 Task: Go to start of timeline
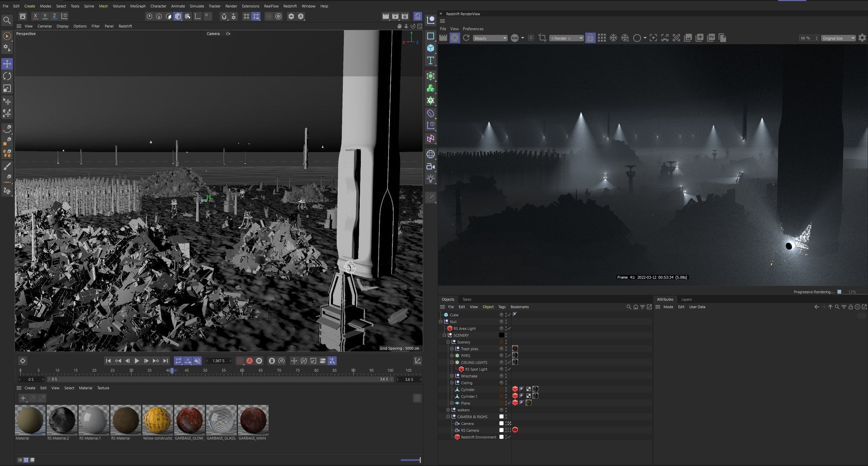(108, 361)
